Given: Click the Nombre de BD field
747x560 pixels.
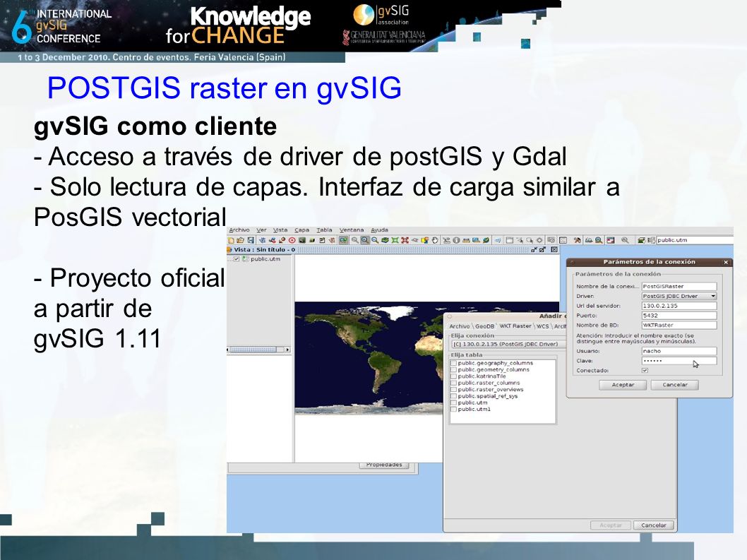Looking at the screenshot, I should tap(679, 325).
